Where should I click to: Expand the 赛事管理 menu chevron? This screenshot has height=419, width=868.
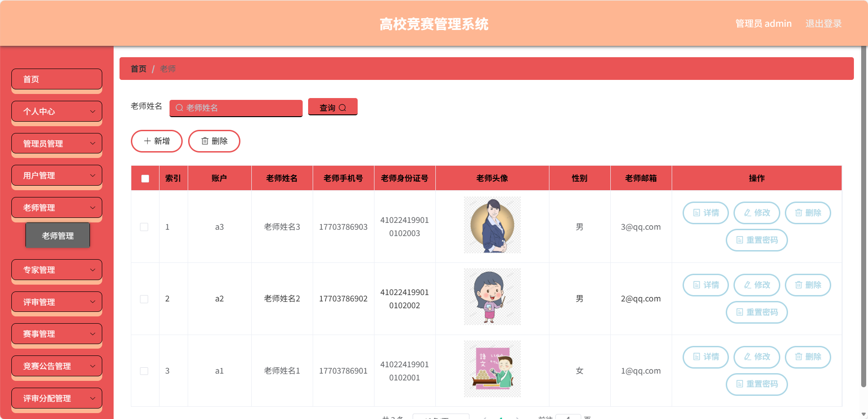[x=93, y=334]
